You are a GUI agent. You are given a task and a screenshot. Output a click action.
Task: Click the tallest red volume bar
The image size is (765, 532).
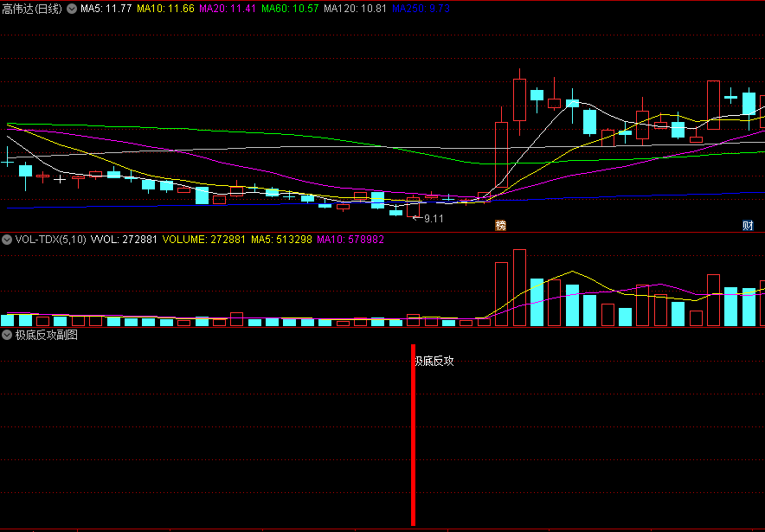tap(519, 288)
